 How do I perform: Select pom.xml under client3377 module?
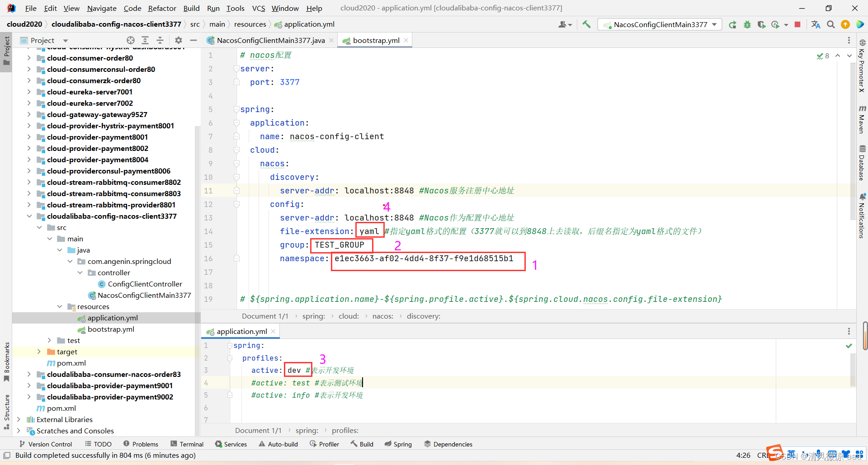[71, 363]
